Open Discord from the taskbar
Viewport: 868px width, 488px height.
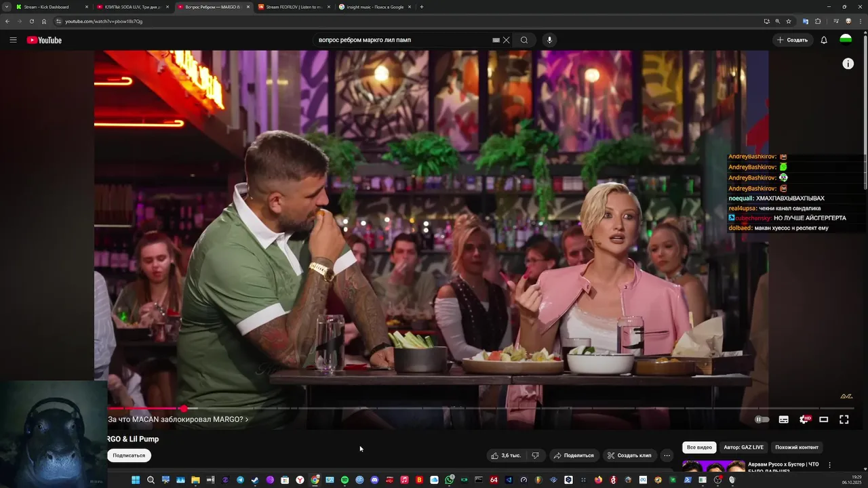374,480
